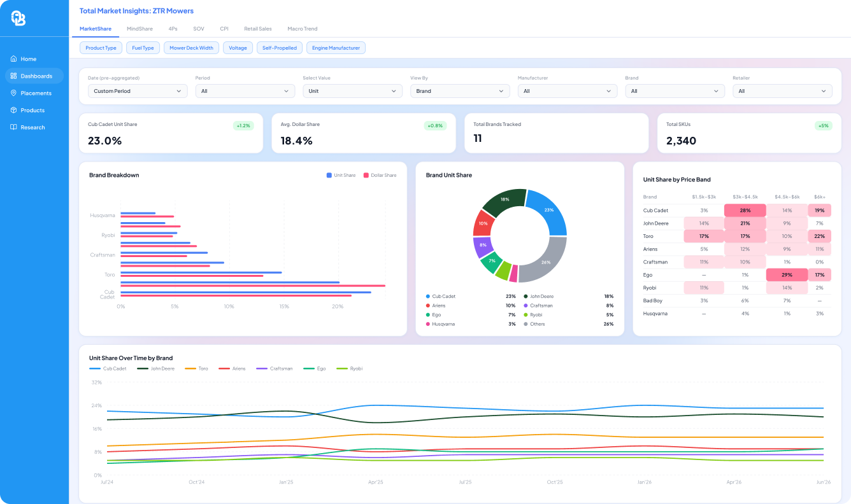Screen dimensions: 851x504
Task: Click the +1.2% change badge
Action: (x=243, y=125)
